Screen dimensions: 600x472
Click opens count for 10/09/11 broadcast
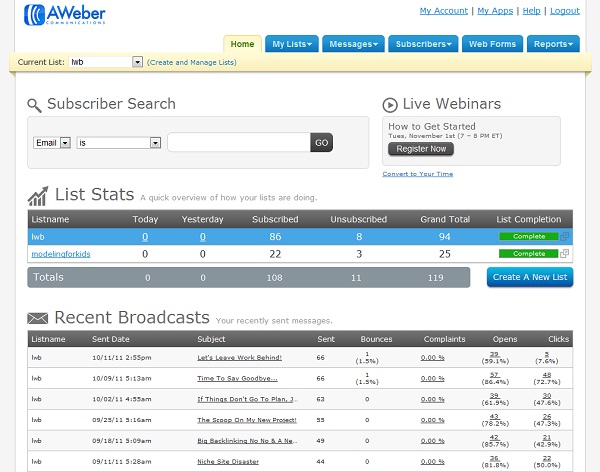(494, 375)
